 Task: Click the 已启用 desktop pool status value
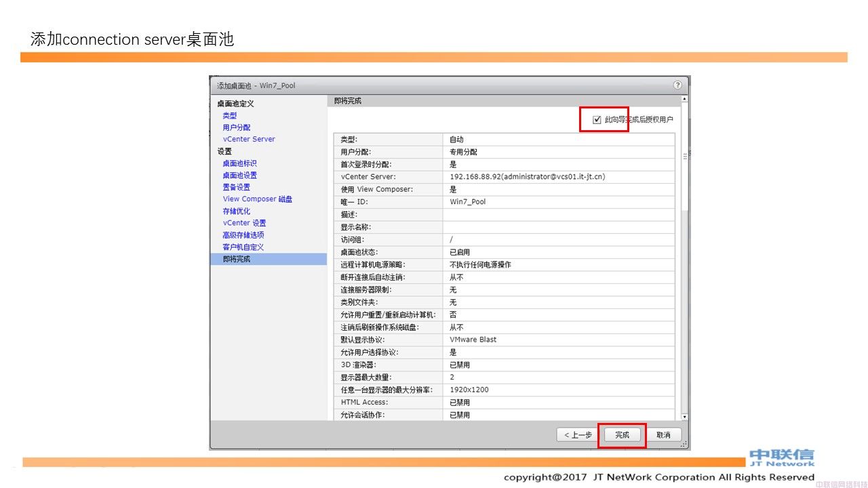click(460, 252)
